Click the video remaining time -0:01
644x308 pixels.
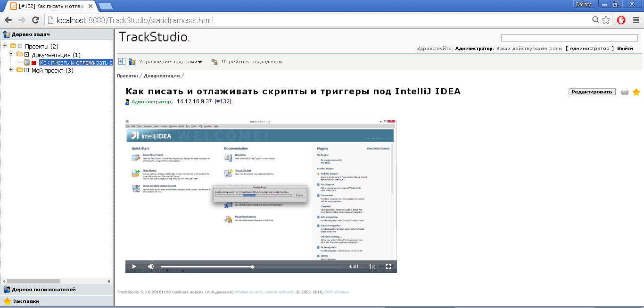(x=354, y=266)
